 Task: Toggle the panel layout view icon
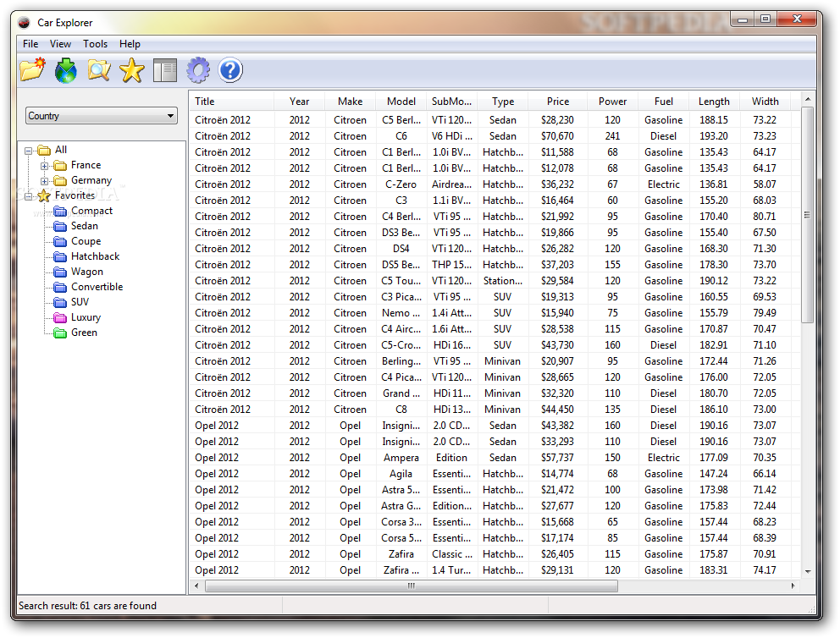click(165, 70)
